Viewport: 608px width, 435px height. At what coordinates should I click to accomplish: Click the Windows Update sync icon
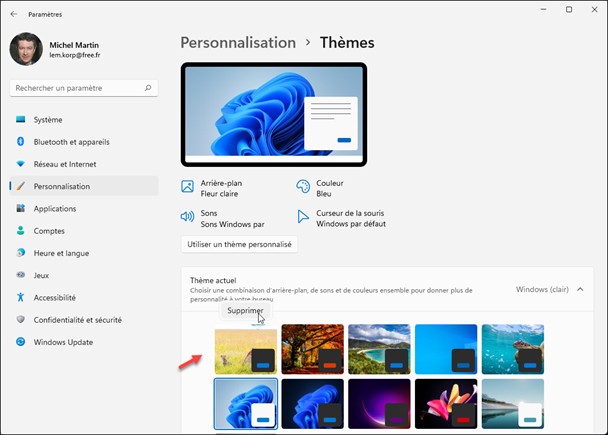(x=21, y=342)
